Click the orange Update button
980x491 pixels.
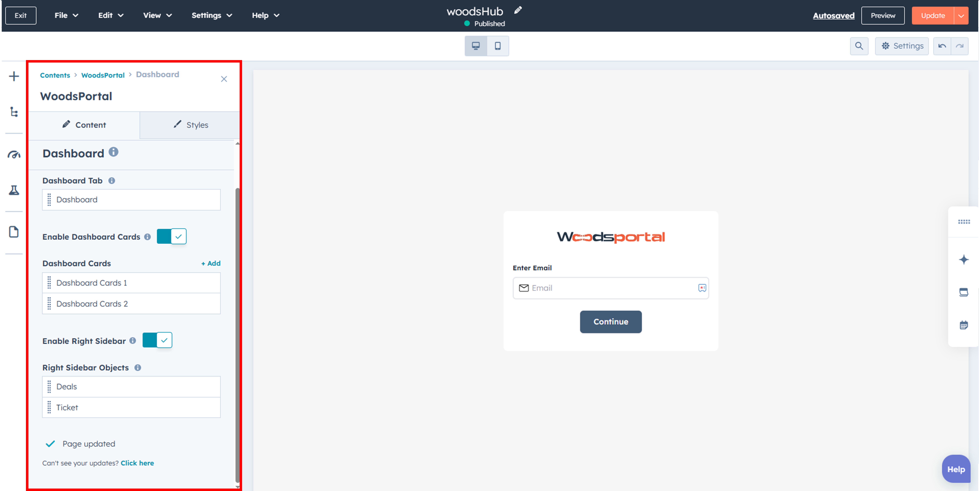pos(933,16)
